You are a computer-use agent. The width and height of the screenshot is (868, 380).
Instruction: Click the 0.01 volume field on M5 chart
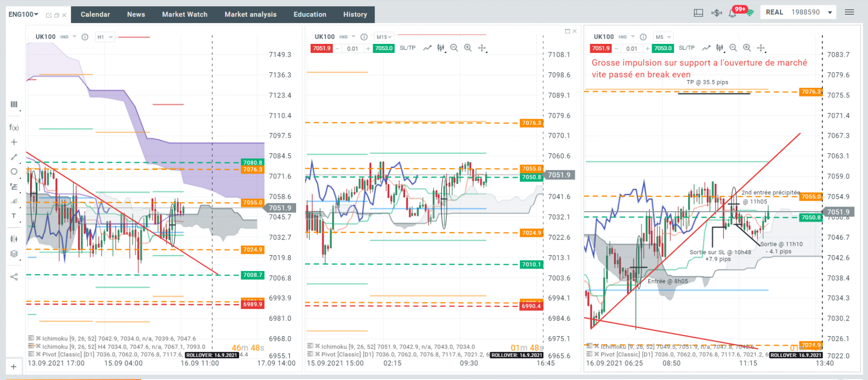pyautogui.click(x=632, y=49)
